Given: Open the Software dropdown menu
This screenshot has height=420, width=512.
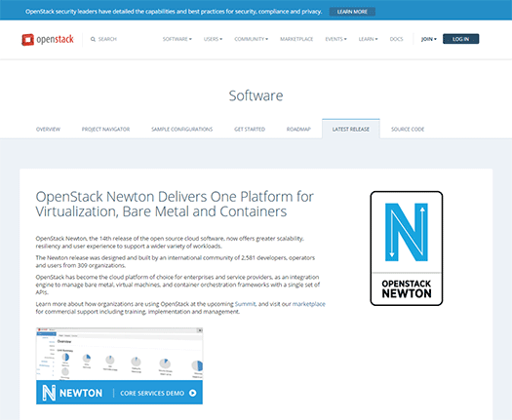Looking at the screenshot, I should [177, 39].
